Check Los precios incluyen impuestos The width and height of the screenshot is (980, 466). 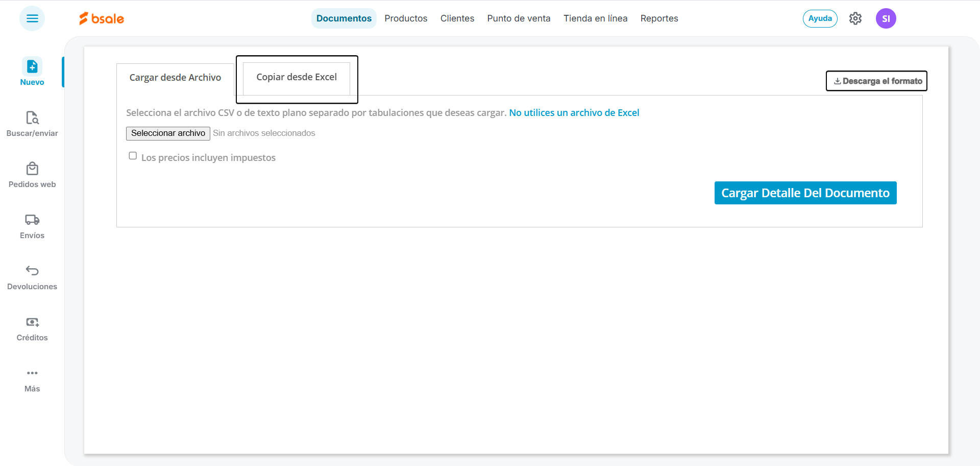point(133,156)
